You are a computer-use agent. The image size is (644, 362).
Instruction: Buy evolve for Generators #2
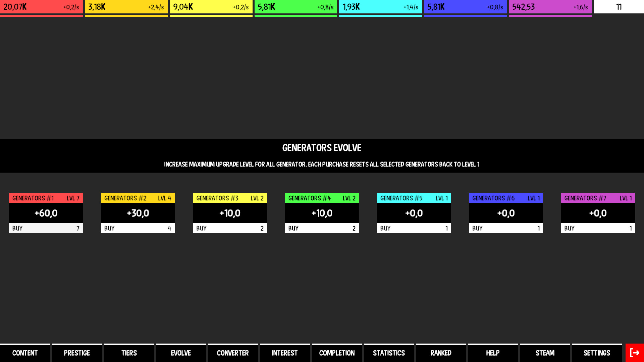pyautogui.click(x=138, y=228)
